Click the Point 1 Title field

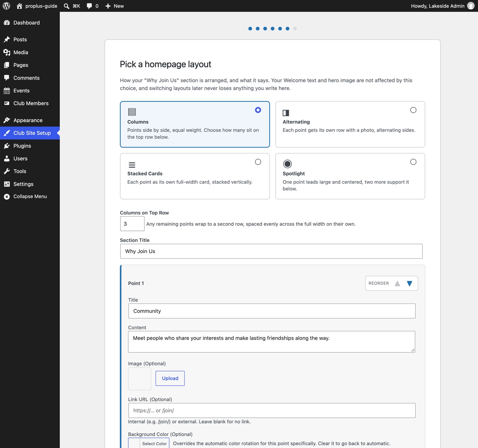tap(272, 311)
